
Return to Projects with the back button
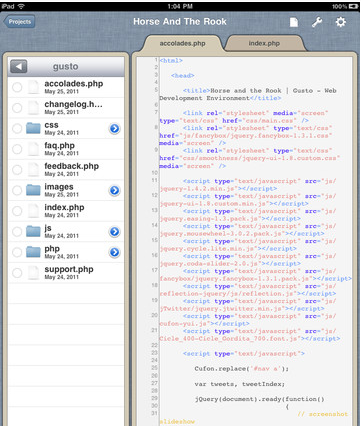19,22
